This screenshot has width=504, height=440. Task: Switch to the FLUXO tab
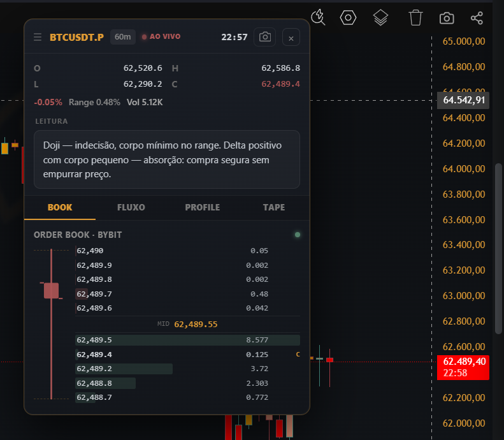[131, 207]
